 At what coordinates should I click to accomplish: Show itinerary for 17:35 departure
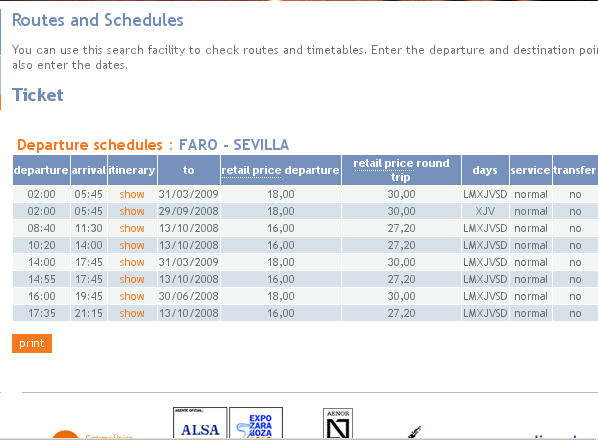(x=132, y=313)
